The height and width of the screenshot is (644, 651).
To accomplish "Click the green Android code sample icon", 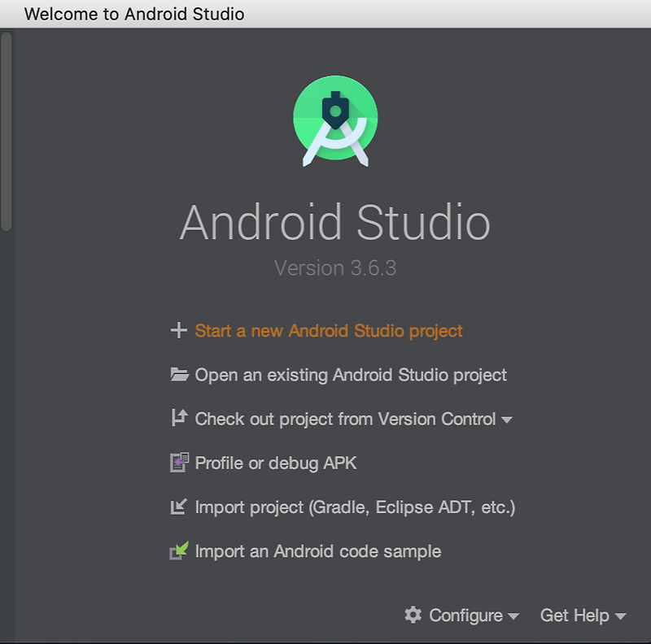I will coord(179,550).
